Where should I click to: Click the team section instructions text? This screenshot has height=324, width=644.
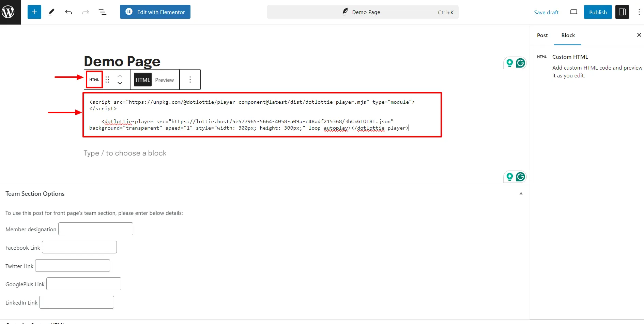point(94,213)
